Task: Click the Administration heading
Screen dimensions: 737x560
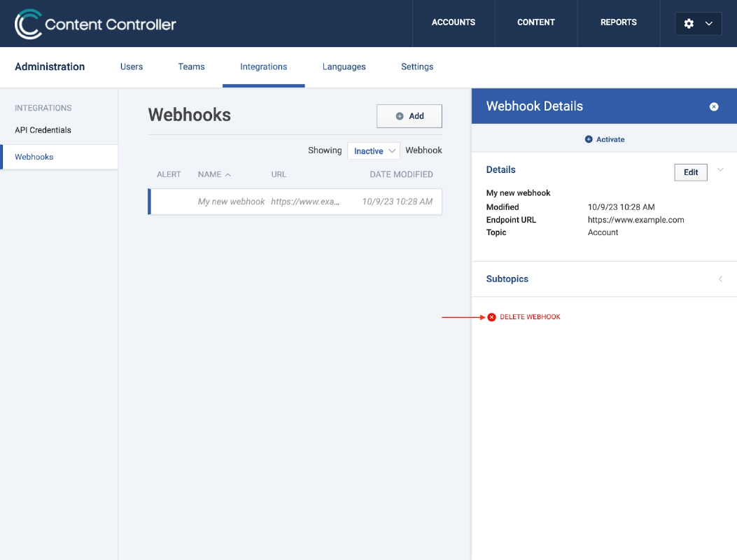Action: pos(50,66)
